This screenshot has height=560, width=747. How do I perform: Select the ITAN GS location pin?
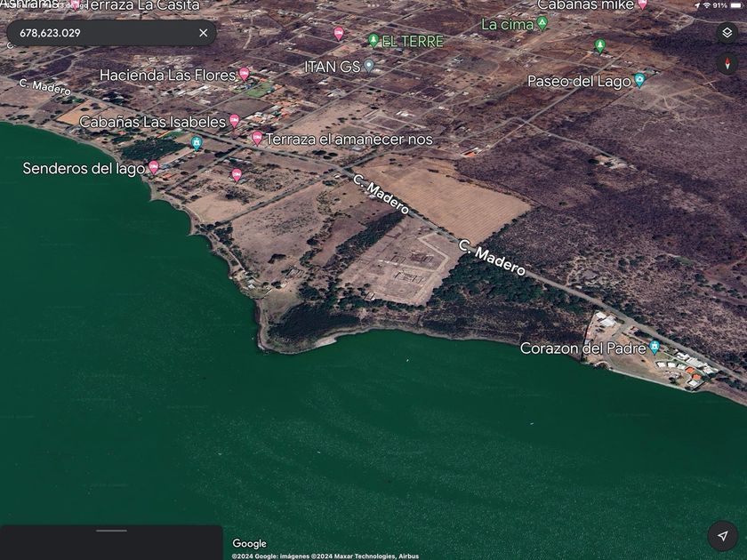tap(369, 66)
